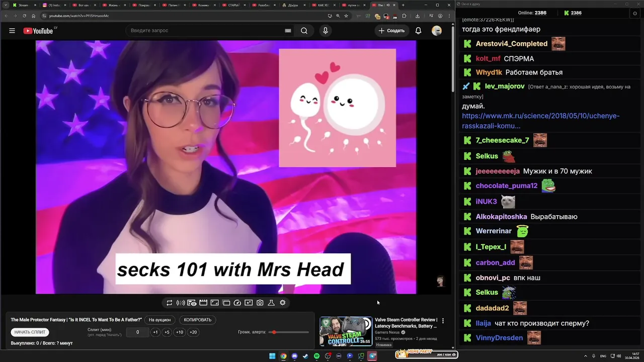This screenshot has width=644, height=362.
Task: Open Windows Start menu
Action: (272, 356)
